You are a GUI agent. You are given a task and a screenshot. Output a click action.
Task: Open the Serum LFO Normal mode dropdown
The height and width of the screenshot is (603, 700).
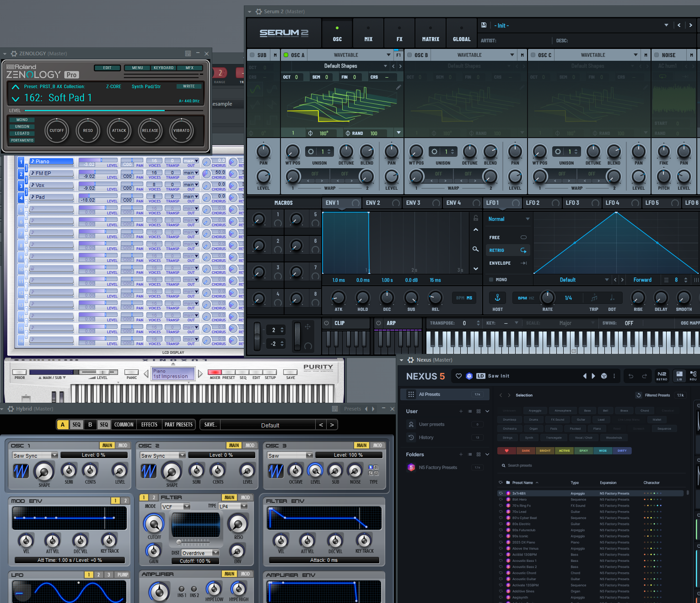pos(508,219)
